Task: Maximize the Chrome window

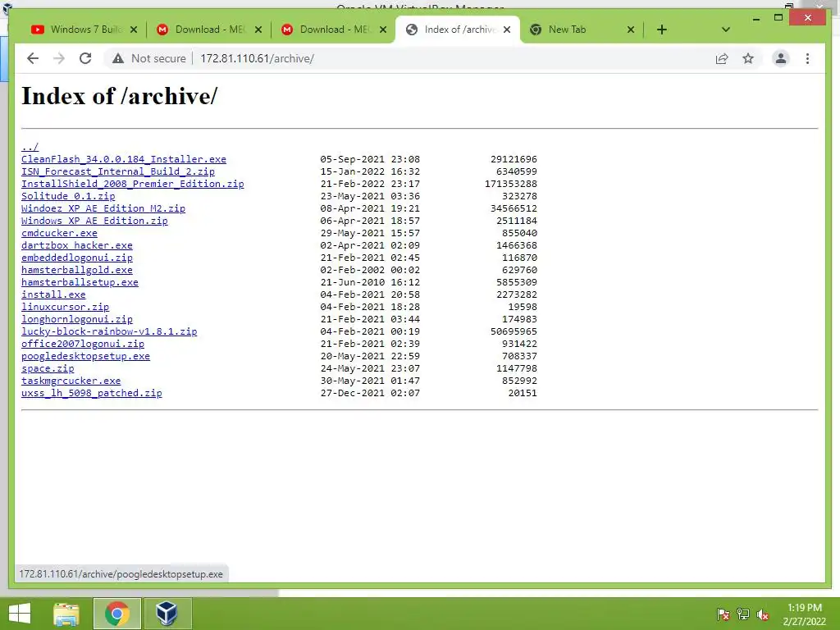Action: tap(778, 18)
